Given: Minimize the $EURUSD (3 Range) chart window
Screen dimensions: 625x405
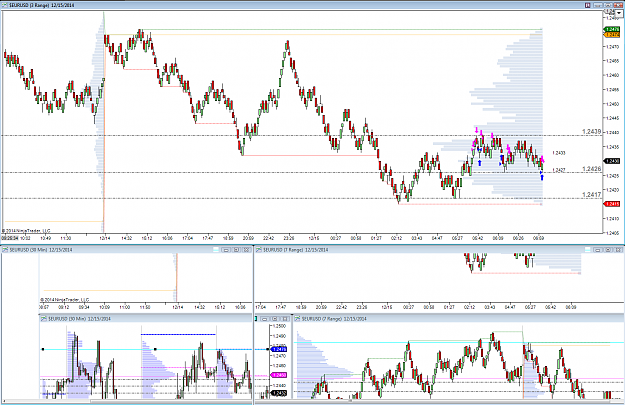Looking at the screenshot, I should [598, 5].
